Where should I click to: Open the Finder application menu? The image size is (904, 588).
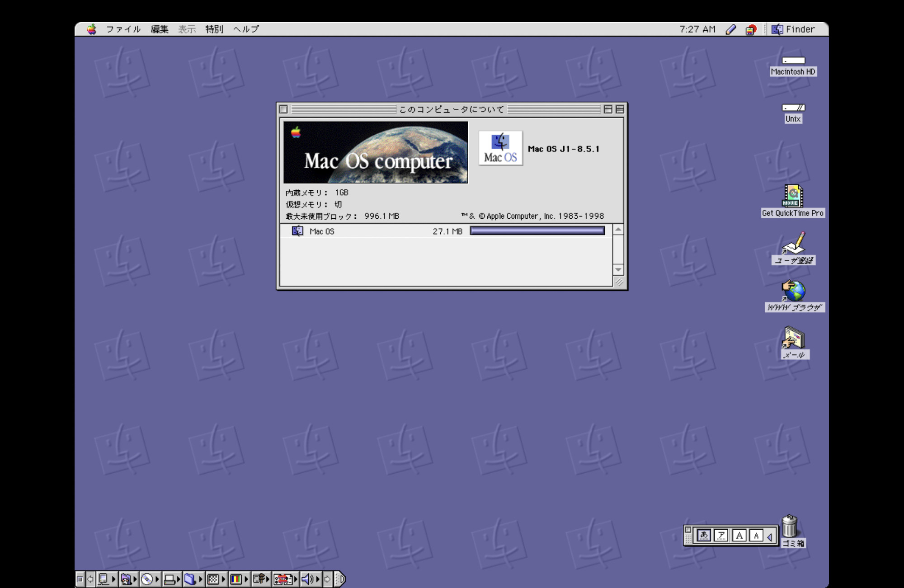793,29
